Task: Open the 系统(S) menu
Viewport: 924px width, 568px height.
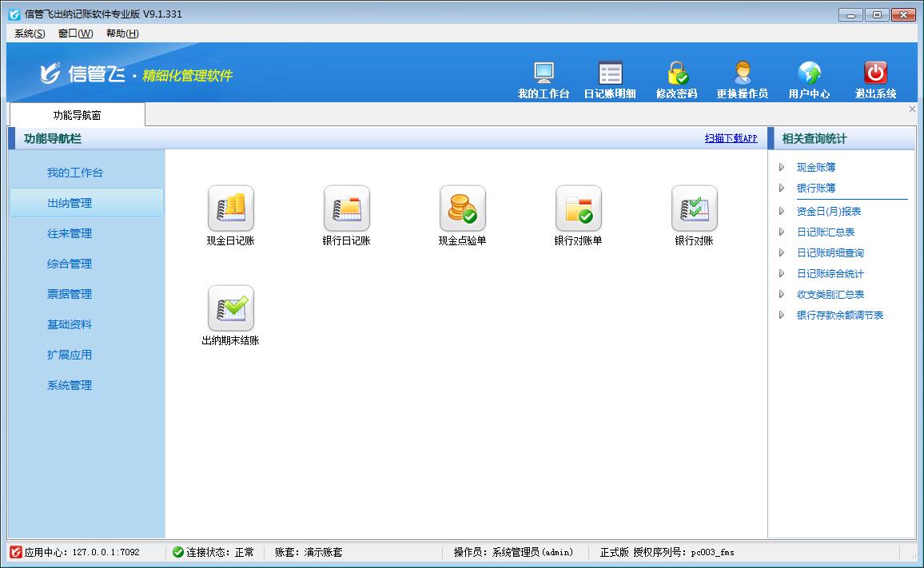Action: pyautogui.click(x=30, y=34)
